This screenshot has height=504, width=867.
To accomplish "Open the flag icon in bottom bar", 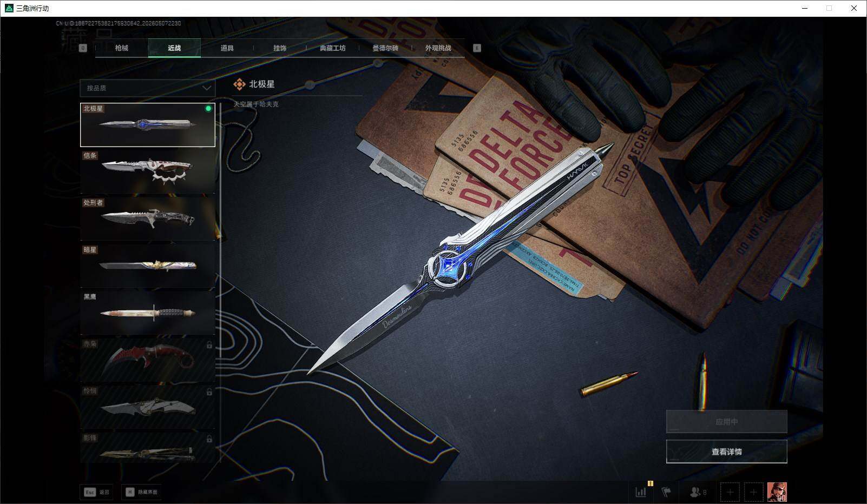I will click(x=666, y=492).
